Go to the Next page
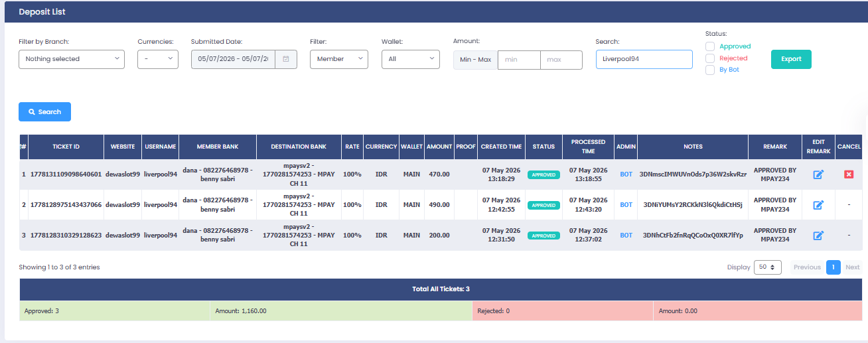 [x=852, y=267]
